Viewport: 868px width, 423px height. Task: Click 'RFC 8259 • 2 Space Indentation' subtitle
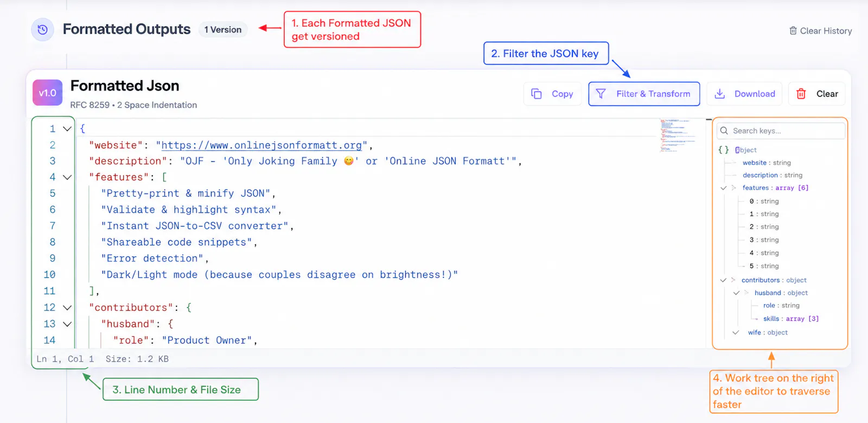[x=133, y=105]
